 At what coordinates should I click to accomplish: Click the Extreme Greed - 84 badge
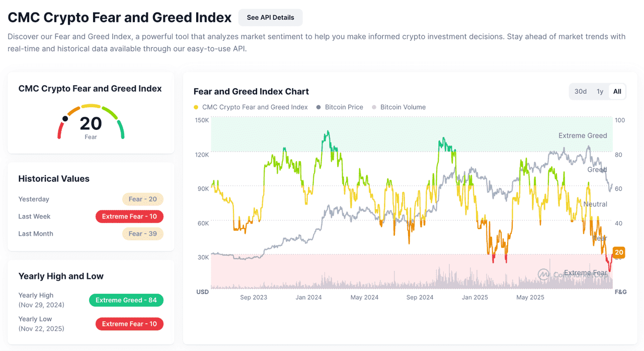[x=126, y=300]
